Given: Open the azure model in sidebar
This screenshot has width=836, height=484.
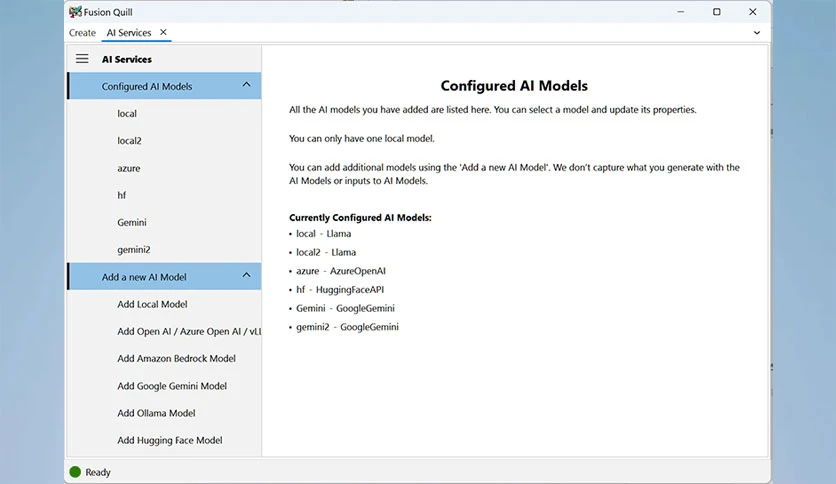Looking at the screenshot, I should pos(164,168).
